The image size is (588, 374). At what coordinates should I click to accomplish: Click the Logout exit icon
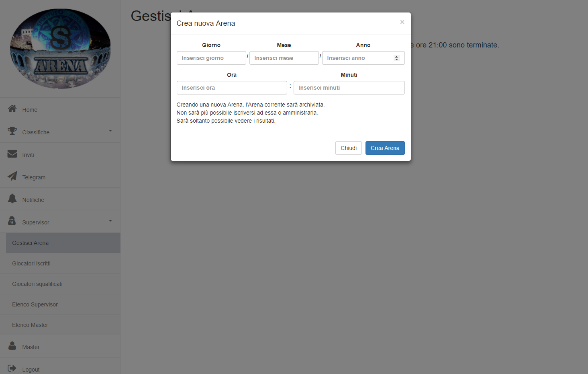tap(12, 368)
